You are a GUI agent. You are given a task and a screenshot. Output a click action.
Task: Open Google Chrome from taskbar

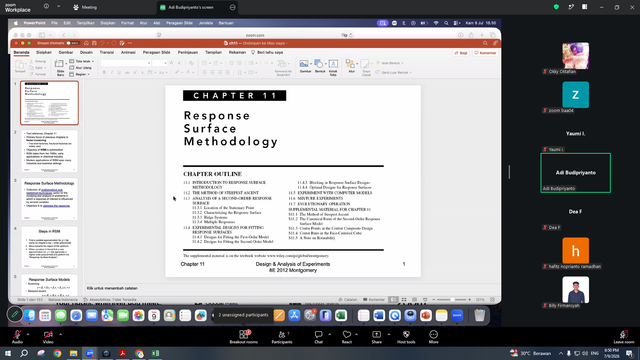click(57, 353)
